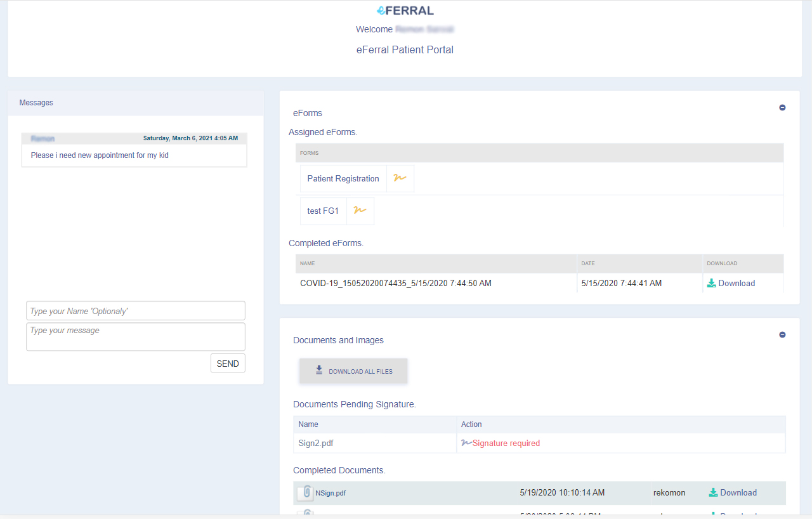The width and height of the screenshot is (812, 519).
Task: Click signature icon in Sign2.pdf row
Action: 466,443
